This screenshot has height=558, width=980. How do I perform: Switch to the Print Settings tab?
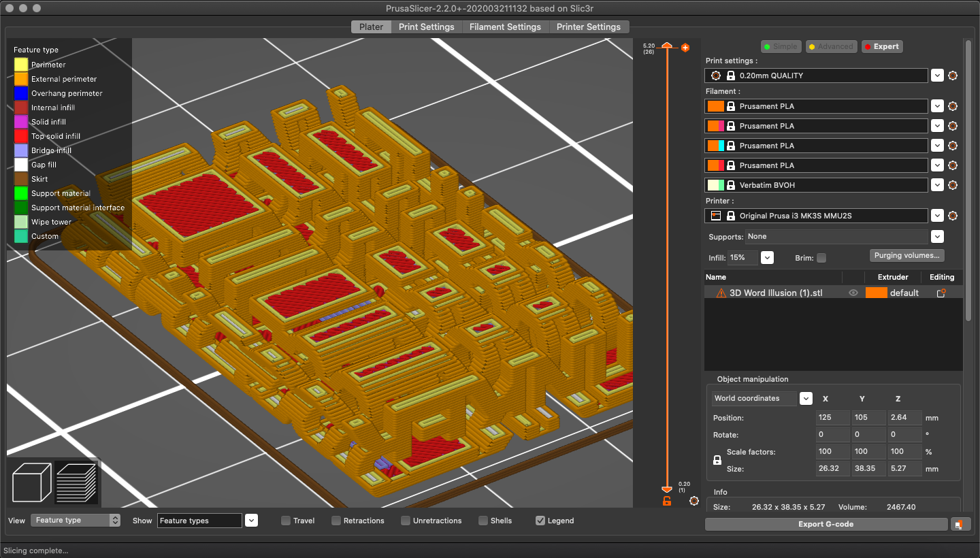(426, 27)
